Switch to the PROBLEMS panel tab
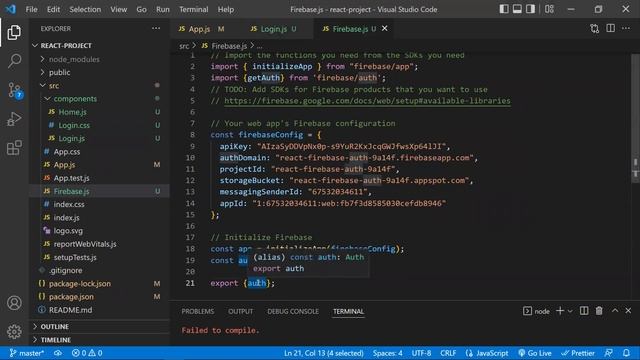The width and height of the screenshot is (640, 360). pyautogui.click(x=198, y=311)
